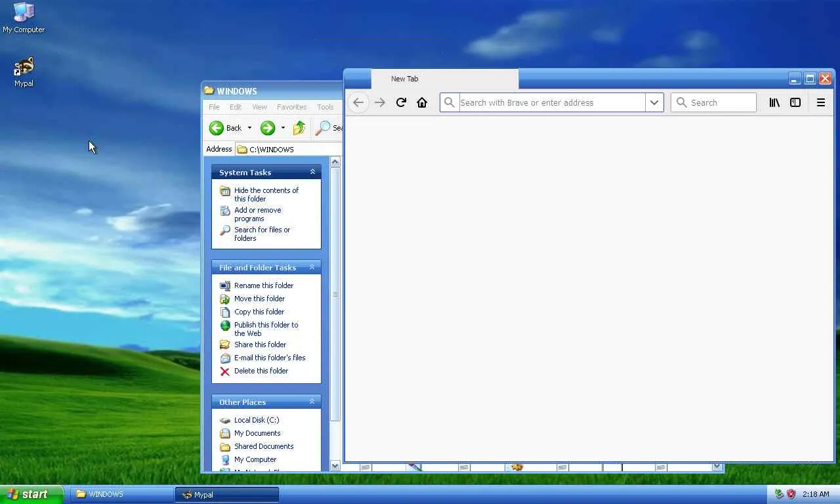
Task: Open the View menu in WINDOWS Explorer
Action: 259,107
